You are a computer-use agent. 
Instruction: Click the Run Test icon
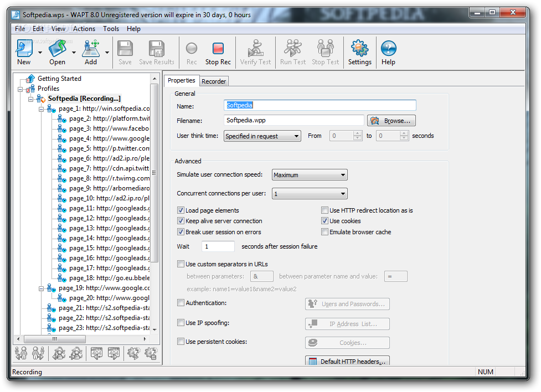point(292,48)
